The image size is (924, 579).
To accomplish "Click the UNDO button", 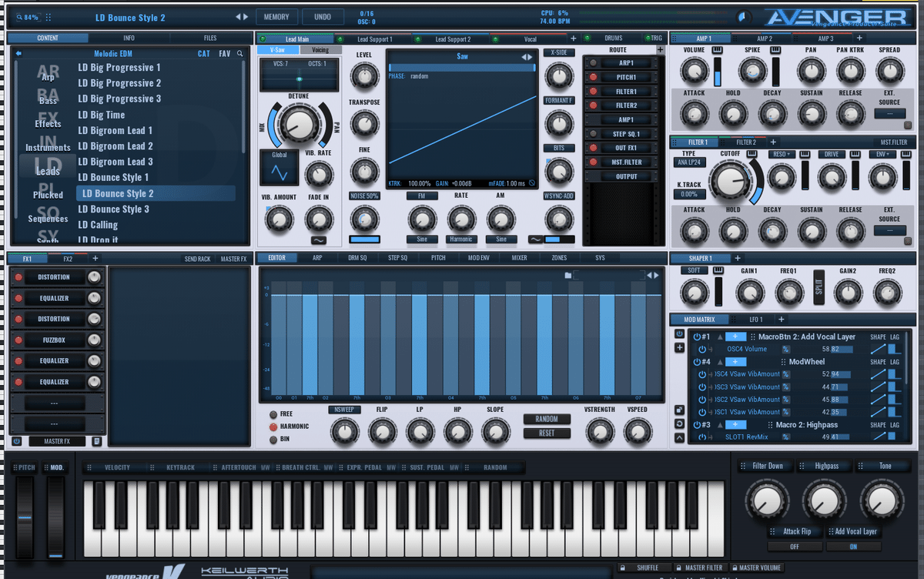I will click(323, 17).
